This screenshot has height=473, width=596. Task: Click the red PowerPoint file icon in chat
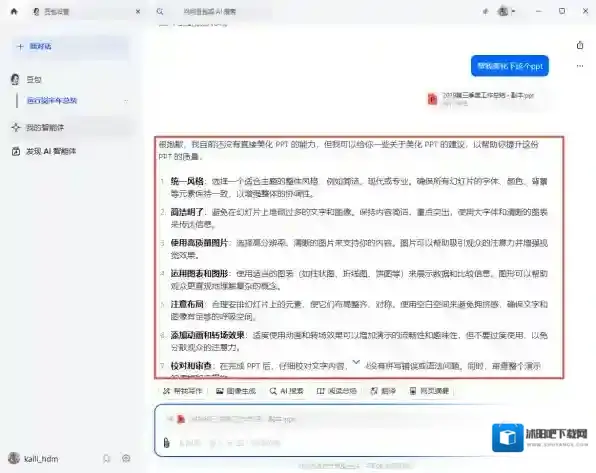click(433, 99)
